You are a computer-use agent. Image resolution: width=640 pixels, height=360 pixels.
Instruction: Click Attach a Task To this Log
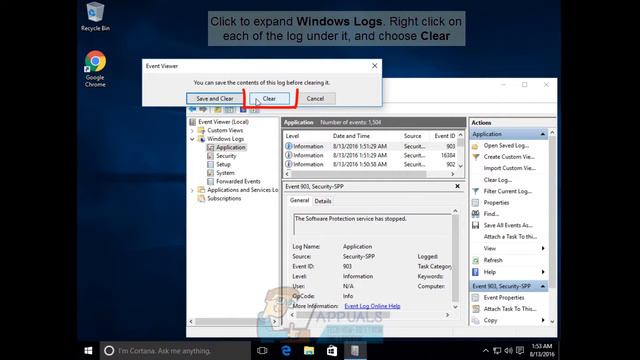click(510, 236)
